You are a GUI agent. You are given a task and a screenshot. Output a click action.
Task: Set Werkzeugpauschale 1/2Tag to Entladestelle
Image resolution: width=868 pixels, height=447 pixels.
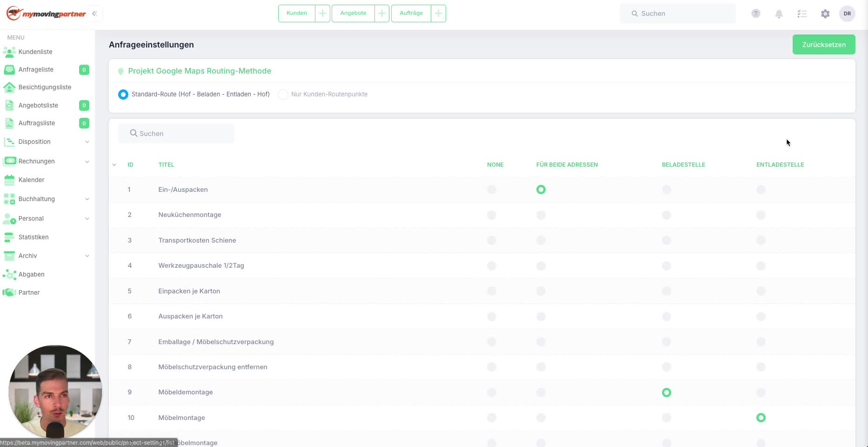click(x=761, y=266)
